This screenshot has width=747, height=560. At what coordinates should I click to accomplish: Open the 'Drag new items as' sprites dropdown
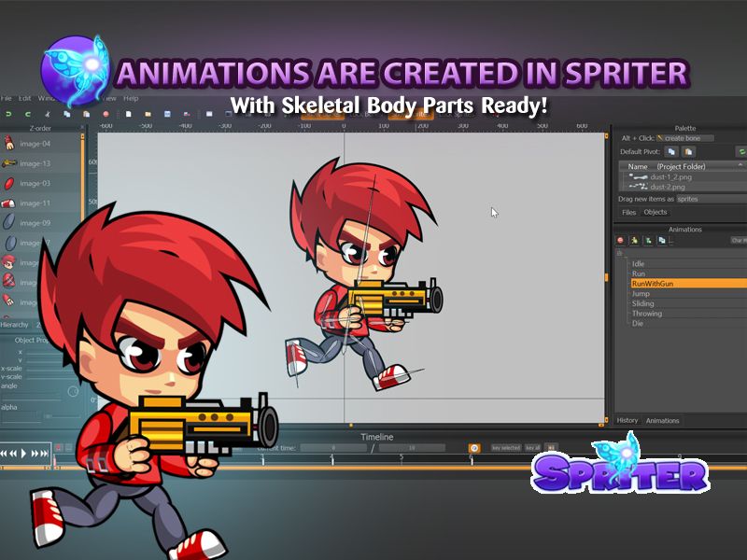pos(712,199)
